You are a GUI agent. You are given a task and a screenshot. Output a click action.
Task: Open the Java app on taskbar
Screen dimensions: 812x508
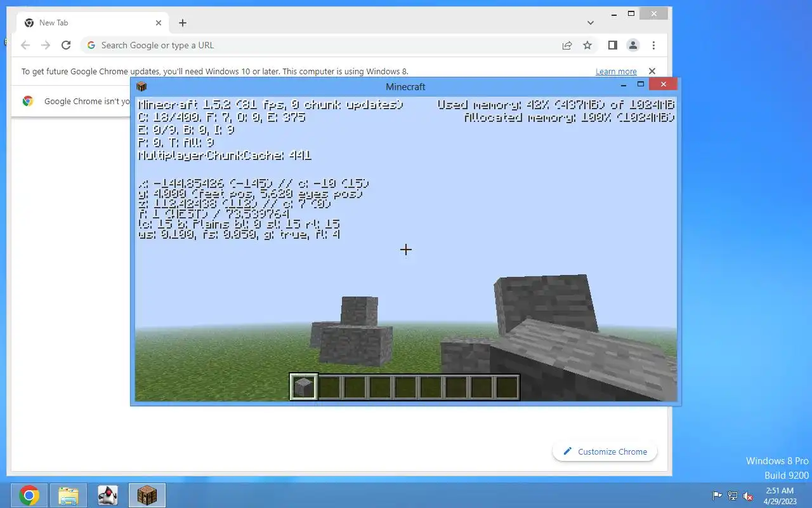(107, 495)
